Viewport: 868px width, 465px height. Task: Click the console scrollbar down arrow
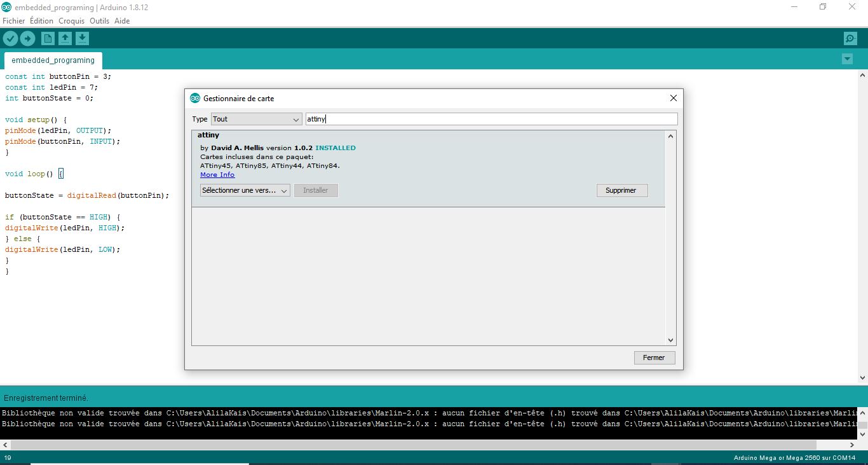pos(862,434)
